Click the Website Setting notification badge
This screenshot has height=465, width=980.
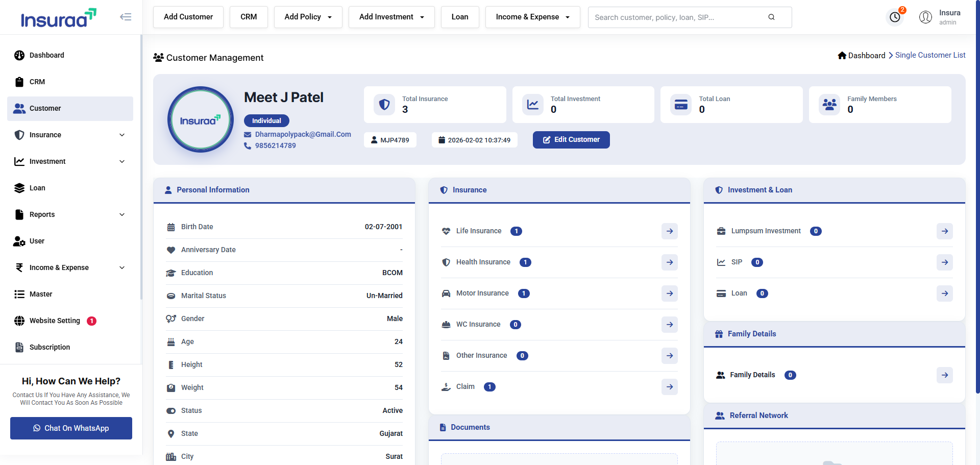[x=91, y=321]
